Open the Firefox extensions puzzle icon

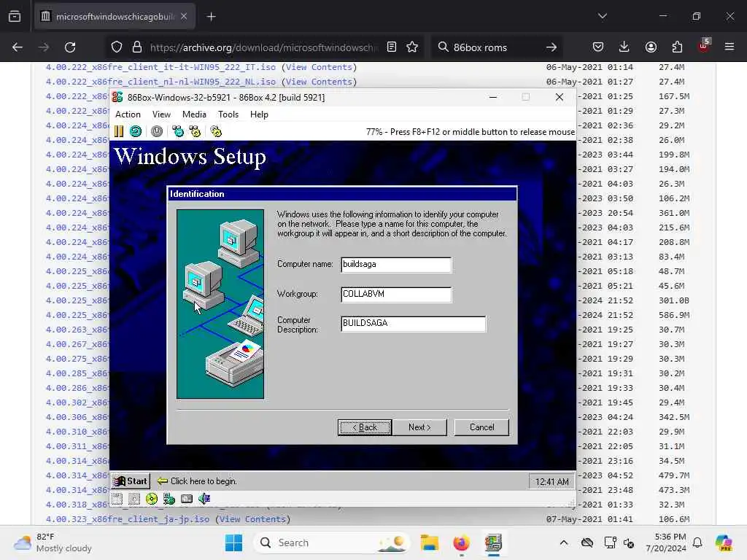pyautogui.click(x=677, y=47)
